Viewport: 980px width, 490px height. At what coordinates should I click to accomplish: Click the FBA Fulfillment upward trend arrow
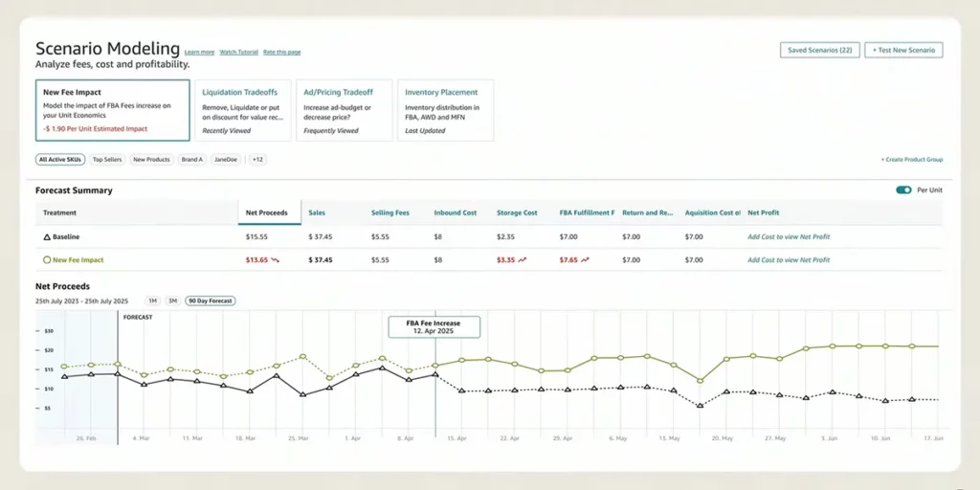[585, 259]
